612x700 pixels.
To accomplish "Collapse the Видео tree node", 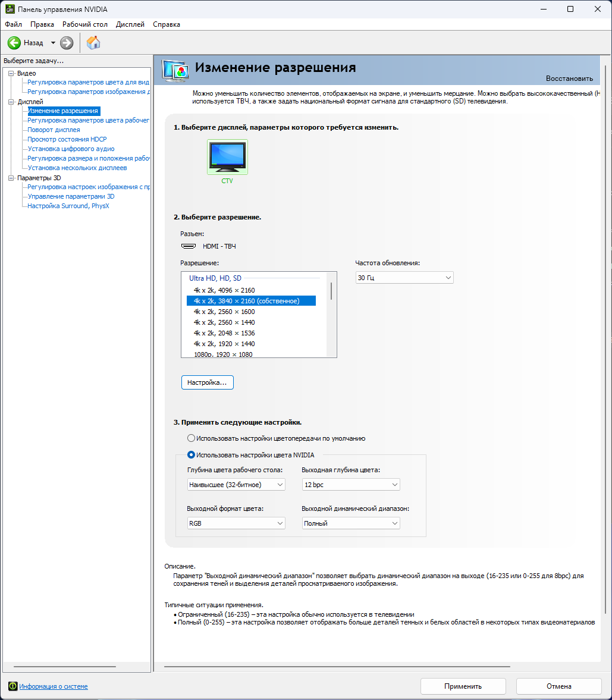I will click(x=11, y=73).
